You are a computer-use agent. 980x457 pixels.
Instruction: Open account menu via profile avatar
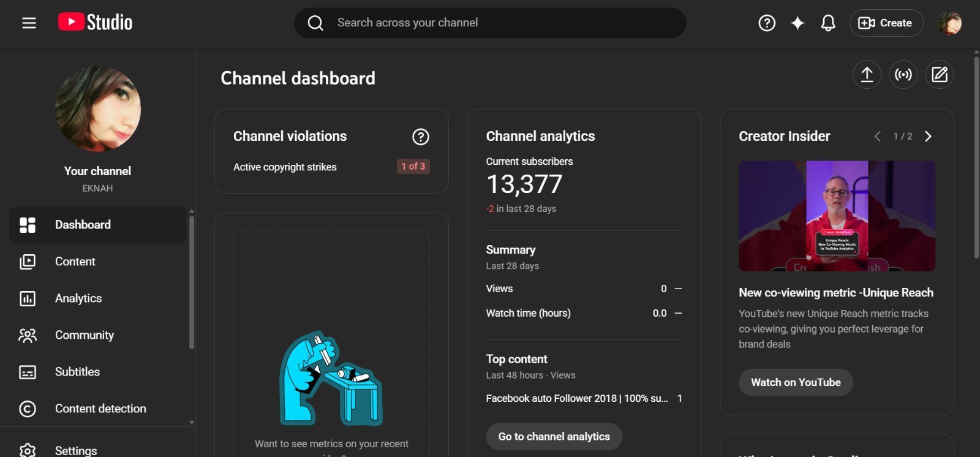click(949, 23)
